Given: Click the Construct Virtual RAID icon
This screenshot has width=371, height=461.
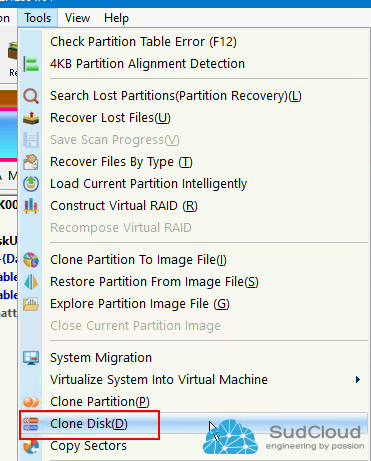Looking at the screenshot, I should pos(31,206).
